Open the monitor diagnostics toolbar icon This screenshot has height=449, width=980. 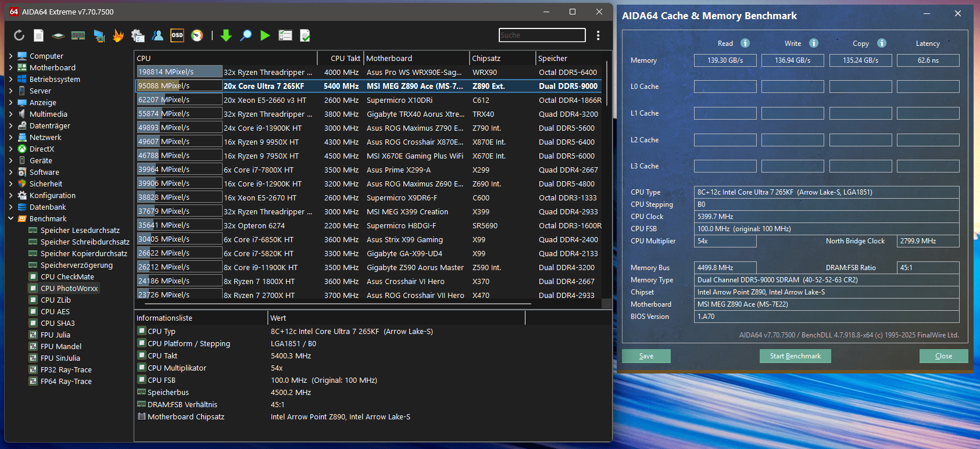click(99, 36)
